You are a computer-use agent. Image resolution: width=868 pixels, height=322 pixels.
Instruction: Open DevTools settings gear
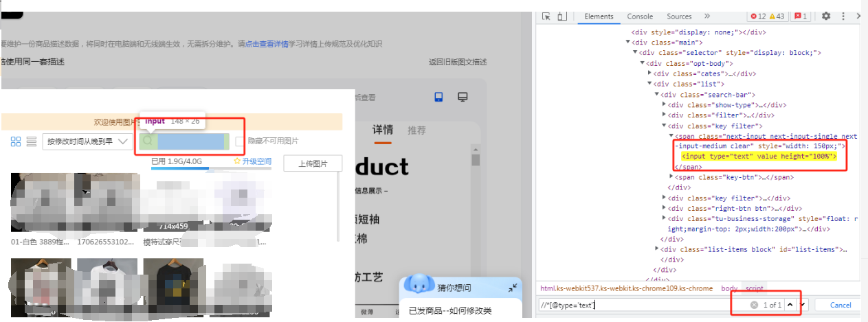826,16
